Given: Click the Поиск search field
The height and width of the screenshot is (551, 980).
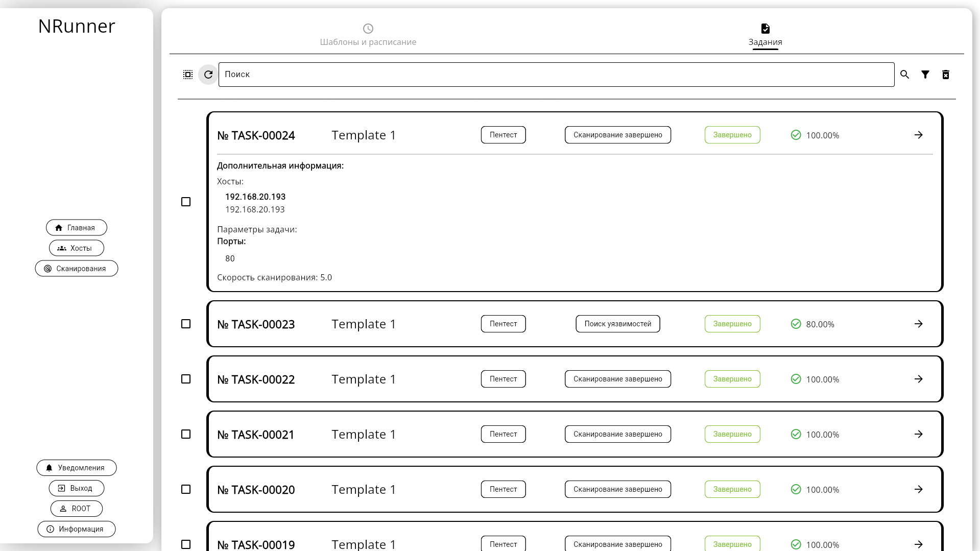Looking at the screenshot, I should point(557,75).
